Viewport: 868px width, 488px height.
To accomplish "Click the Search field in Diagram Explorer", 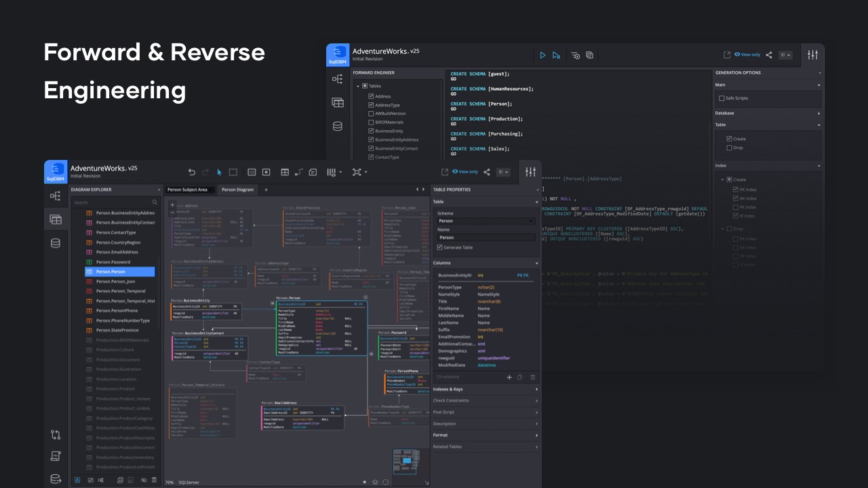I will point(115,202).
